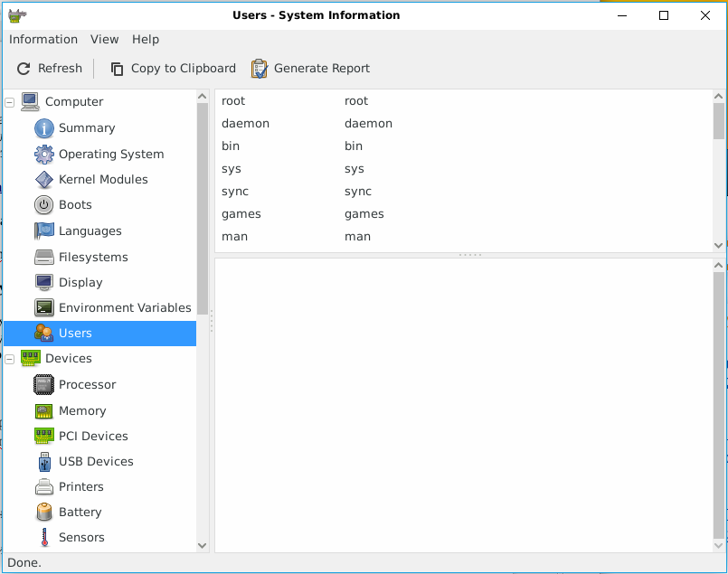The height and width of the screenshot is (574, 728).
Task: Click the Battery icon
Action: click(44, 512)
